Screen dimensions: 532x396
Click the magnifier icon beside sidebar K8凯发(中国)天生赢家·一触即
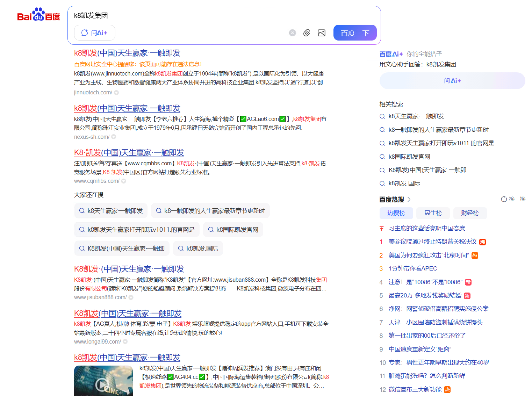click(x=382, y=170)
